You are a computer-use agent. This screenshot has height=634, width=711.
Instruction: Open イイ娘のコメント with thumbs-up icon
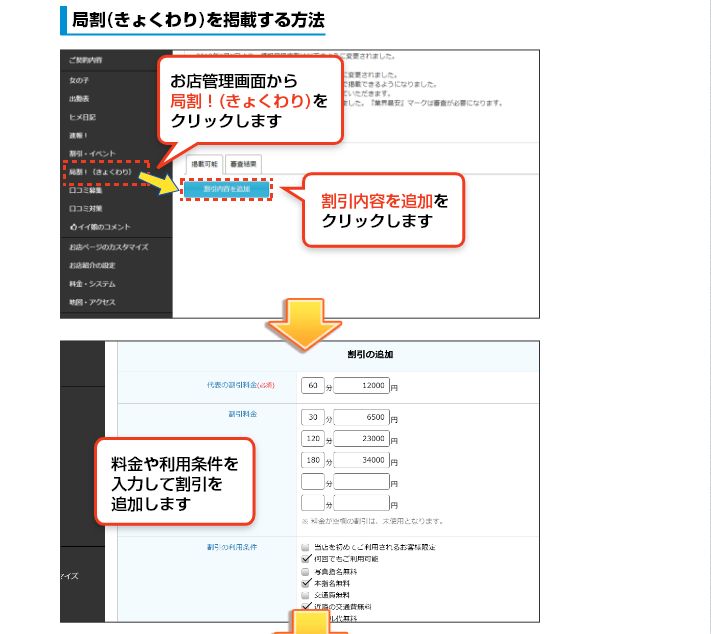pos(100,227)
